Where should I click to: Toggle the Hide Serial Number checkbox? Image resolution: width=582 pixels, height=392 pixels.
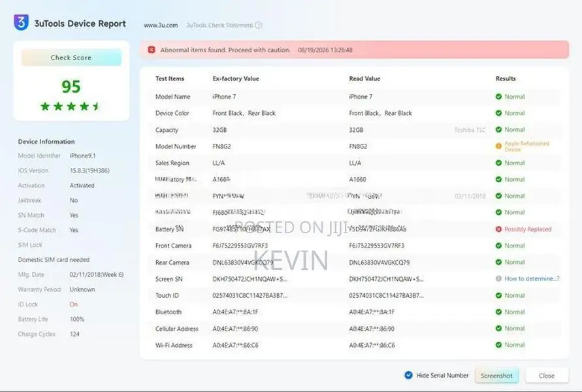[408, 375]
